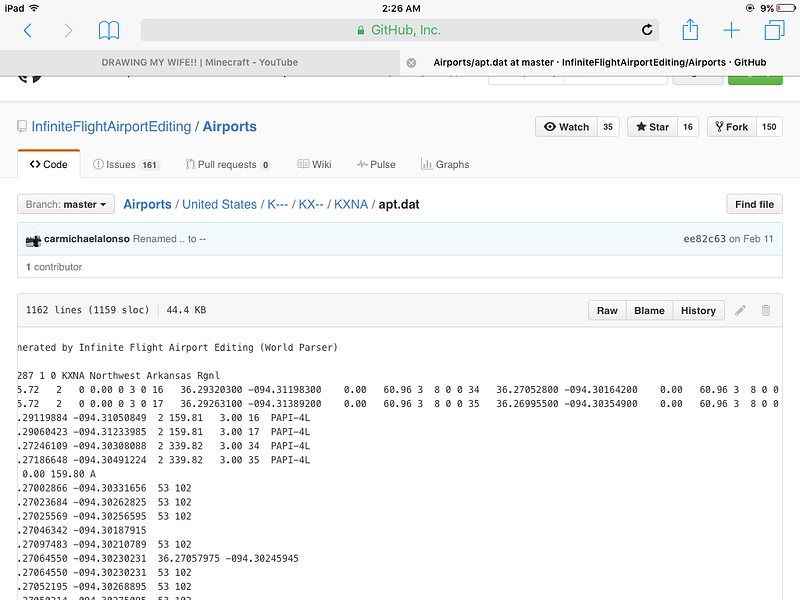
Task: Select the runway 16 PAPI-4L line
Action: coord(163,418)
